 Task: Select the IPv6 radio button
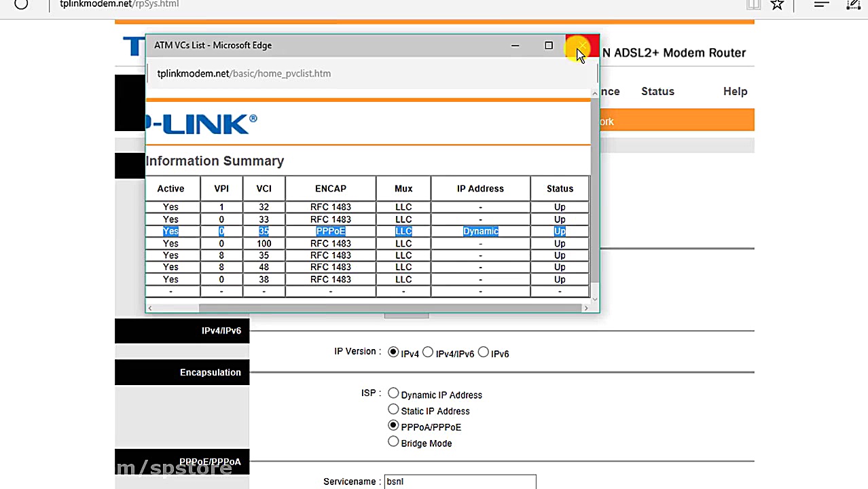(484, 352)
